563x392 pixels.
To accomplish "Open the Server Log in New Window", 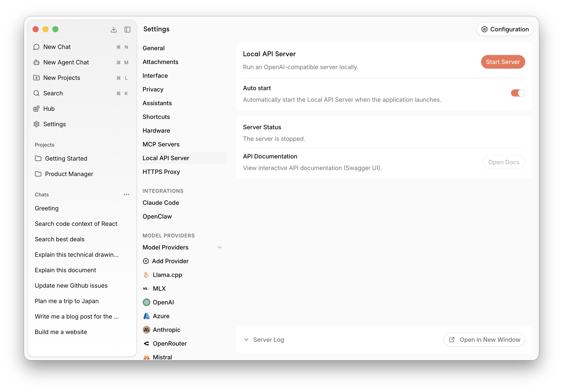I will pyautogui.click(x=484, y=339).
